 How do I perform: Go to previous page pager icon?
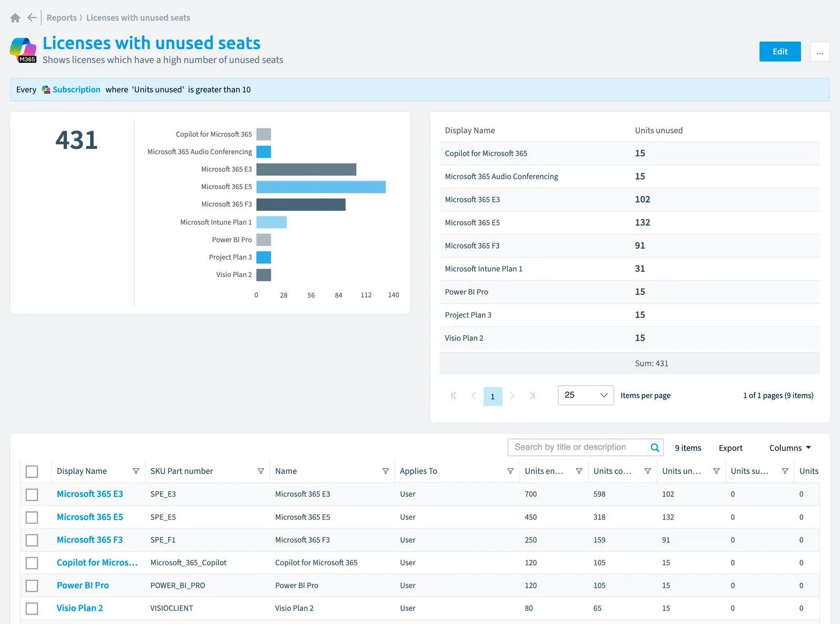pos(474,396)
